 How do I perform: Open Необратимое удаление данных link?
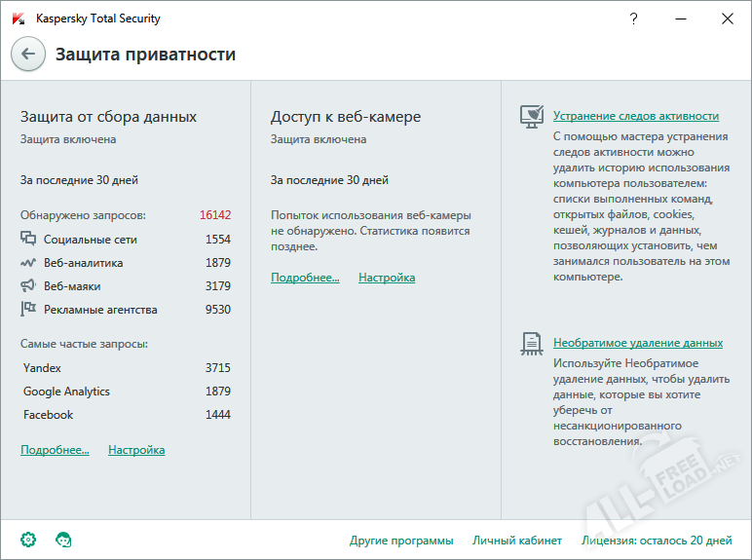pos(638,343)
